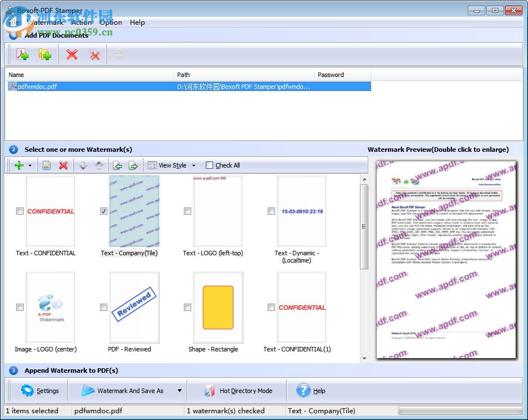Viewport: 528px width, 420px height.
Task: Check the Image - LOGO (center) watermark
Action: [x=20, y=307]
